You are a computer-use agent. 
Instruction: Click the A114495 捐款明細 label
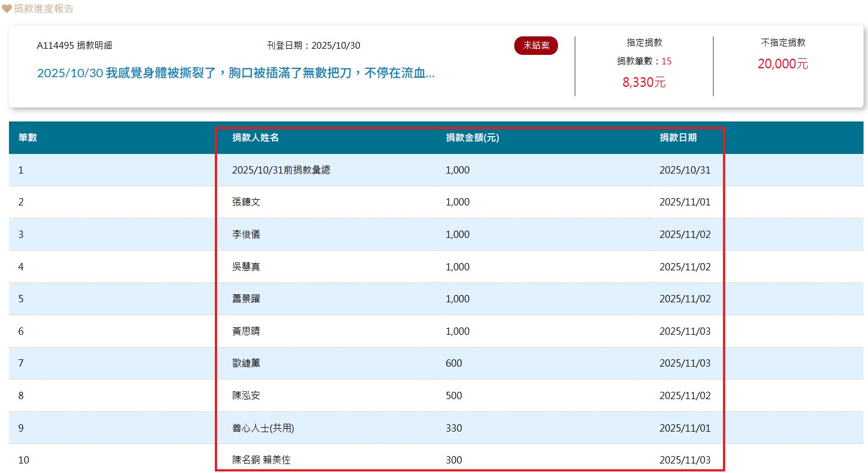(x=74, y=46)
